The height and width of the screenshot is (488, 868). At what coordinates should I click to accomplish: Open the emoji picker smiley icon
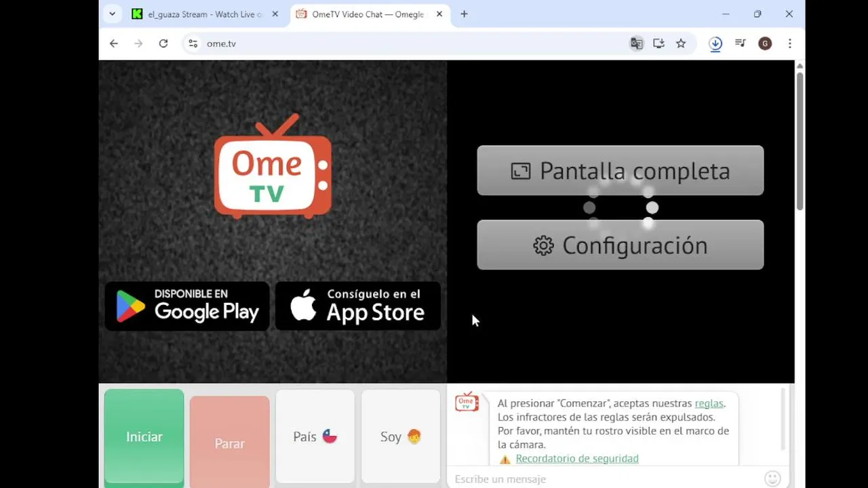(x=772, y=479)
